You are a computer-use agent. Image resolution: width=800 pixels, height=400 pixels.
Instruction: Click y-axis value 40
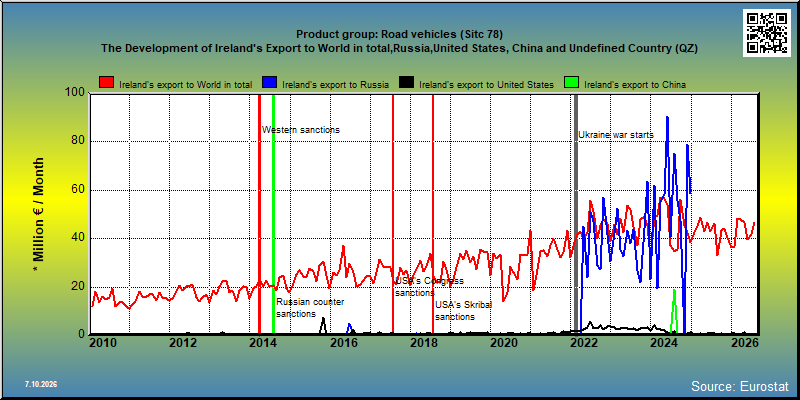click(78, 238)
